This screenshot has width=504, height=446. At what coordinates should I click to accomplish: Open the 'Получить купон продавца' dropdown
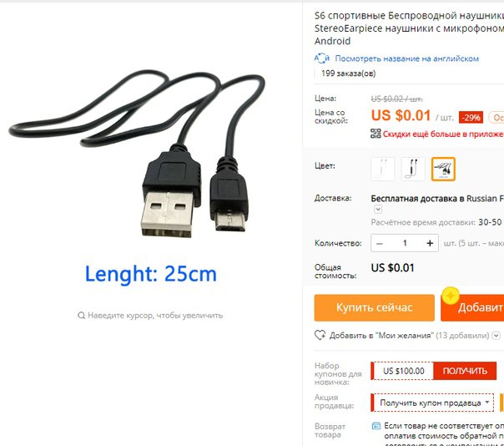[x=432, y=403]
